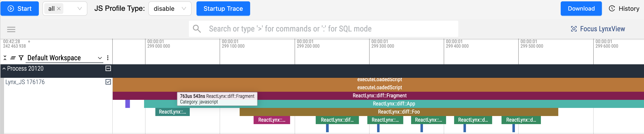The width and height of the screenshot is (644, 134).
Task: Click the 299 600 000 time ruler mark
Action: (x=607, y=44)
